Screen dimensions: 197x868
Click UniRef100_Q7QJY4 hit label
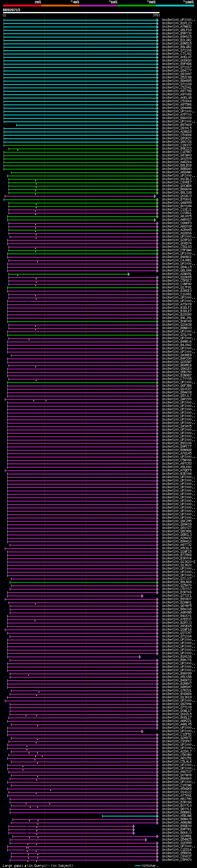(177, 335)
